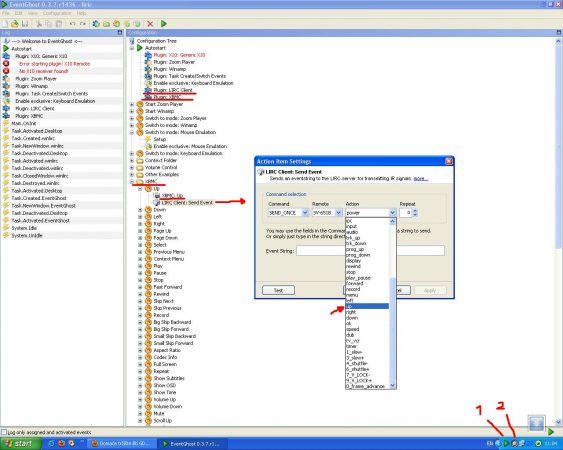563x450 pixels.
Task: Expand the Down macro under XBMC
Action: [140, 210]
